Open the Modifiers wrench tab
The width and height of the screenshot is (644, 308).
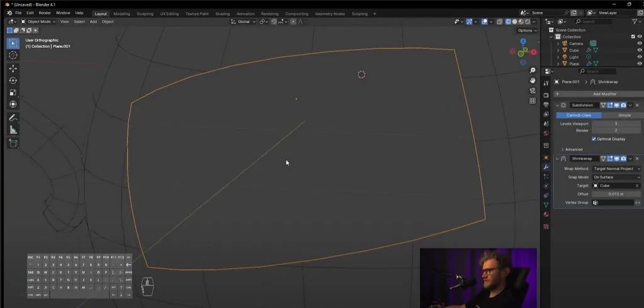click(546, 167)
